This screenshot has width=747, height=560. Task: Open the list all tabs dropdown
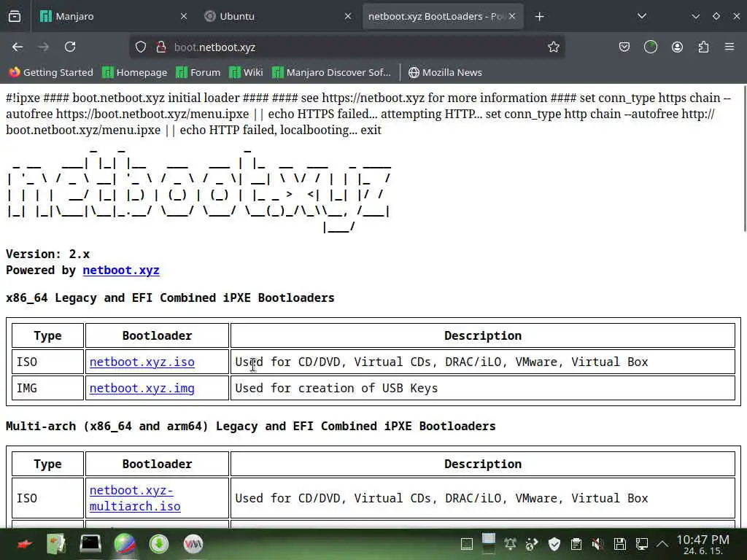(642, 17)
